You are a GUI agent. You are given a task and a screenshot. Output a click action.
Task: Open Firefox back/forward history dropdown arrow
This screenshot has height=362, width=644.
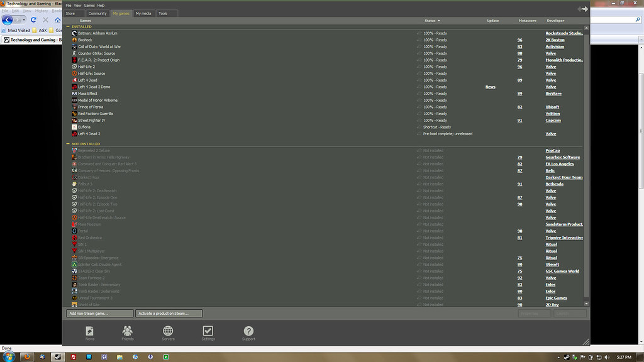pyautogui.click(x=24, y=19)
